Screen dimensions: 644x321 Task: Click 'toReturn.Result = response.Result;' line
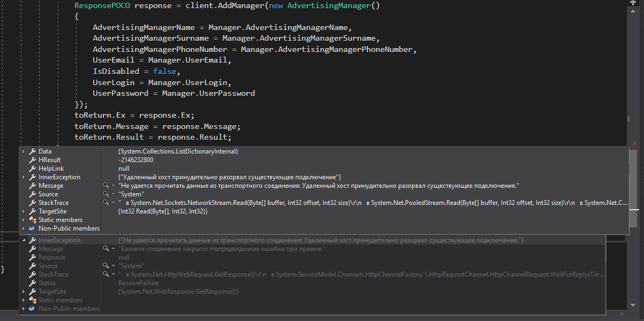(153, 137)
